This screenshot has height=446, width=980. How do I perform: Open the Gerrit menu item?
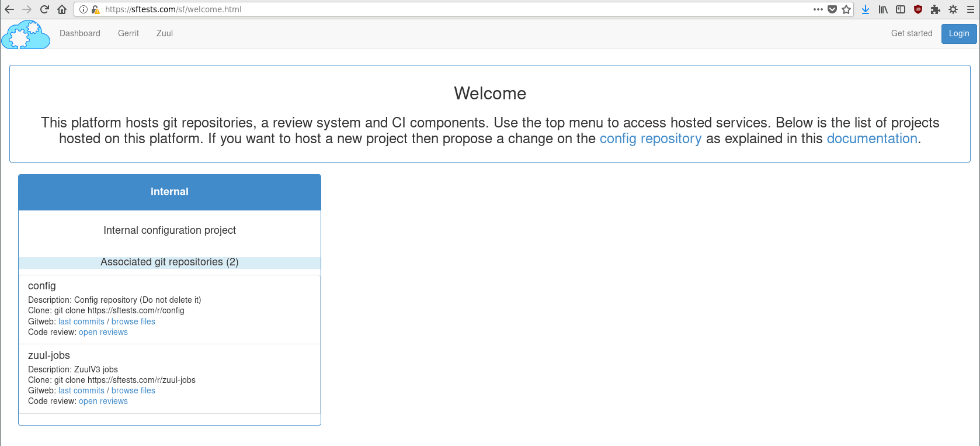coord(128,33)
